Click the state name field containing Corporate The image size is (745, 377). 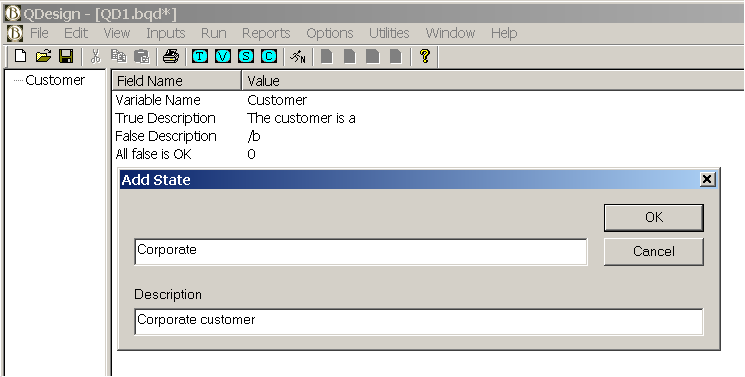pyautogui.click(x=361, y=251)
